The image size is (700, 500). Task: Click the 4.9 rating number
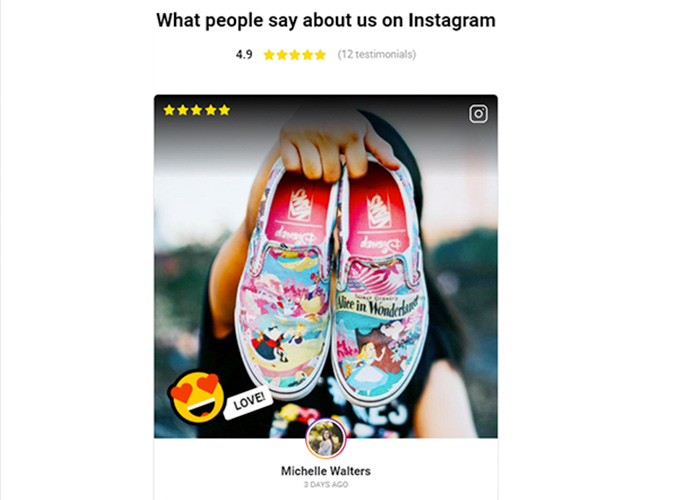pyautogui.click(x=244, y=54)
